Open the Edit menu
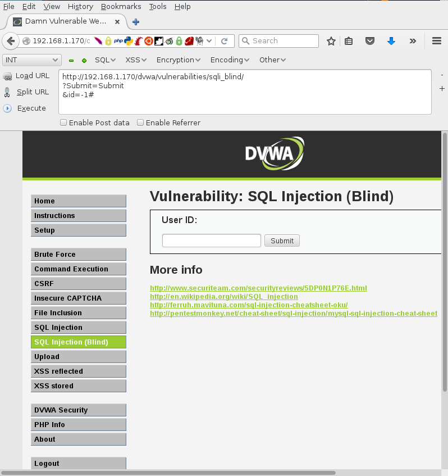The height and width of the screenshot is (476, 448). (x=29, y=6)
